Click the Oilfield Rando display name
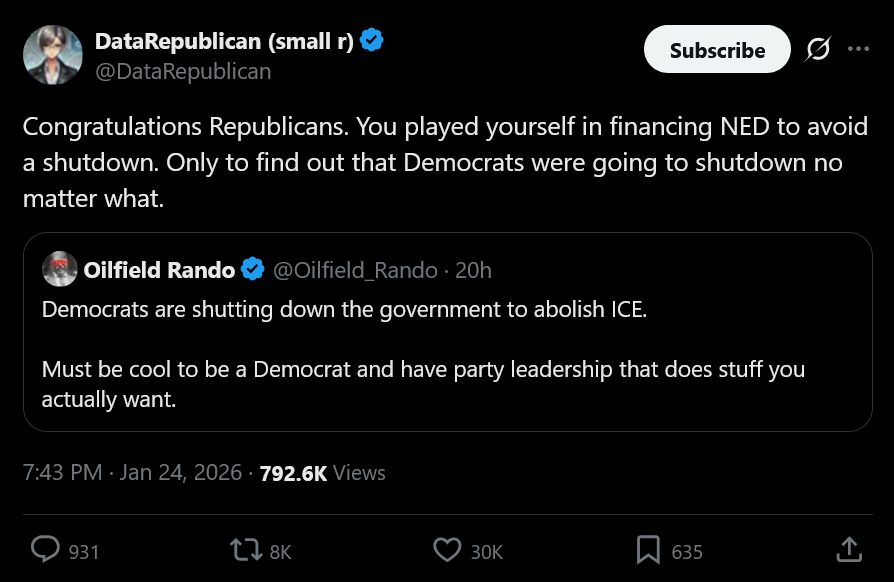The width and height of the screenshot is (894, 582). 159,270
